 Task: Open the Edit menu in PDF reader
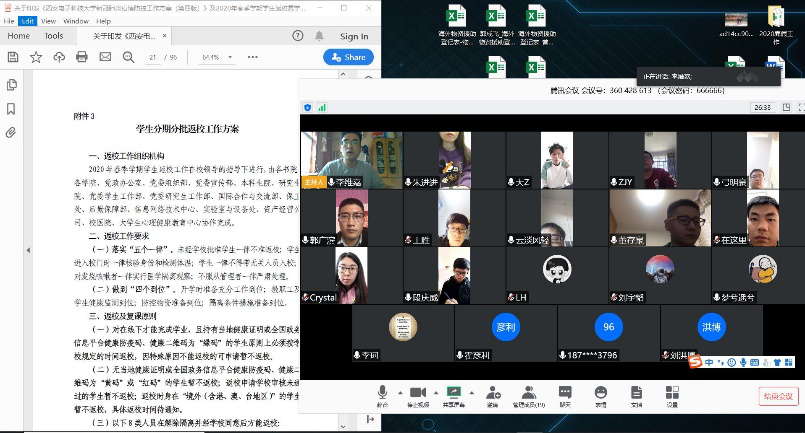(x=28, y=20)
